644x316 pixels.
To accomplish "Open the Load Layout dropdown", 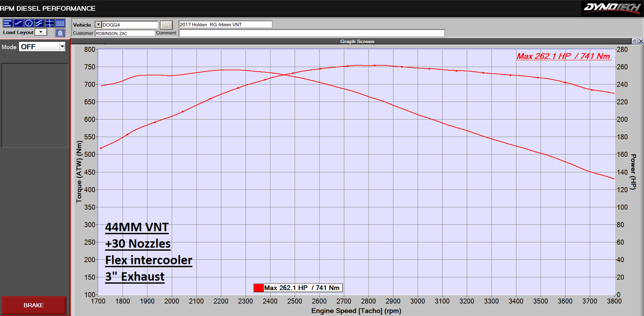I will tap(41, 32).
